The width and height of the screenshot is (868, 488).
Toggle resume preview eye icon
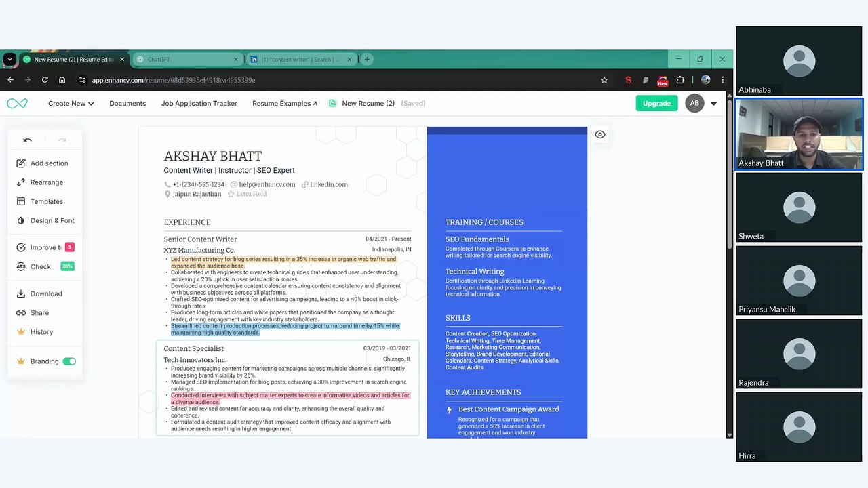coord(599,134)
